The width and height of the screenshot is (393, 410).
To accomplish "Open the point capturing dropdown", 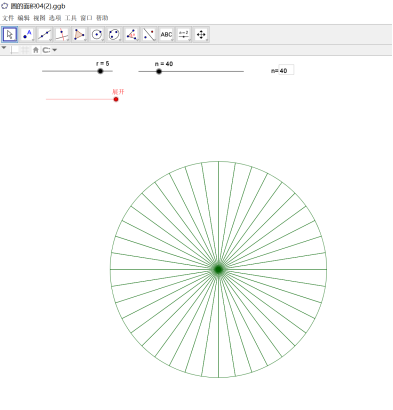I will (x=50, y=50).
